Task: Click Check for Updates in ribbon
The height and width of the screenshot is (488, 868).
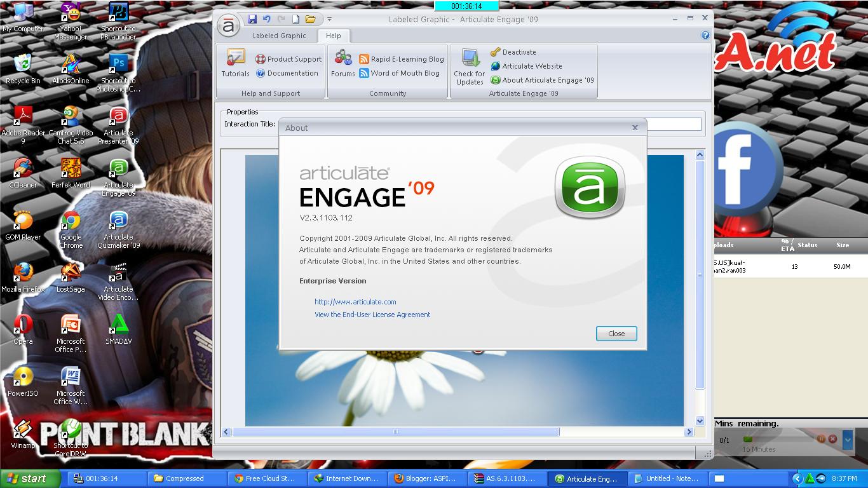Action: tap(470, 67)
